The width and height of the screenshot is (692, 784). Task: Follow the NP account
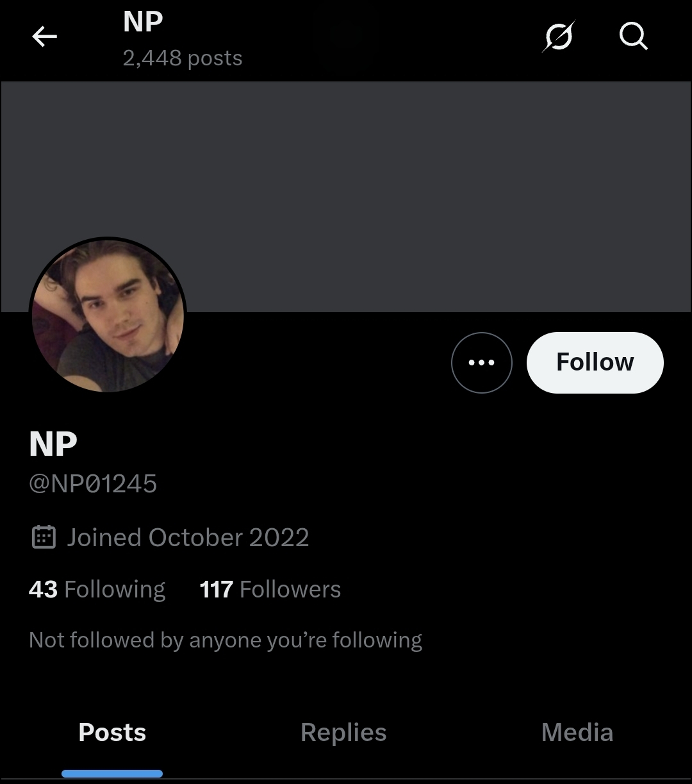click(595, 362)
